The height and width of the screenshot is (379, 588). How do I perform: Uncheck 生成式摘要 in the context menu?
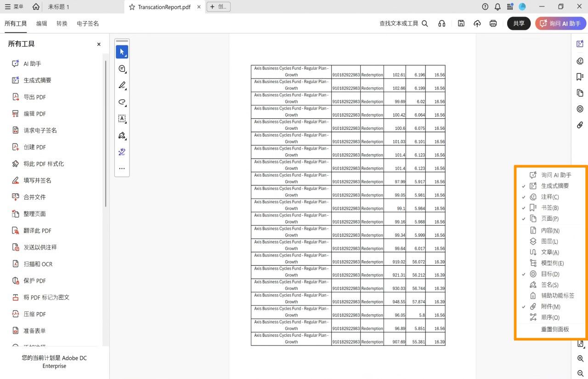[550, 186]
